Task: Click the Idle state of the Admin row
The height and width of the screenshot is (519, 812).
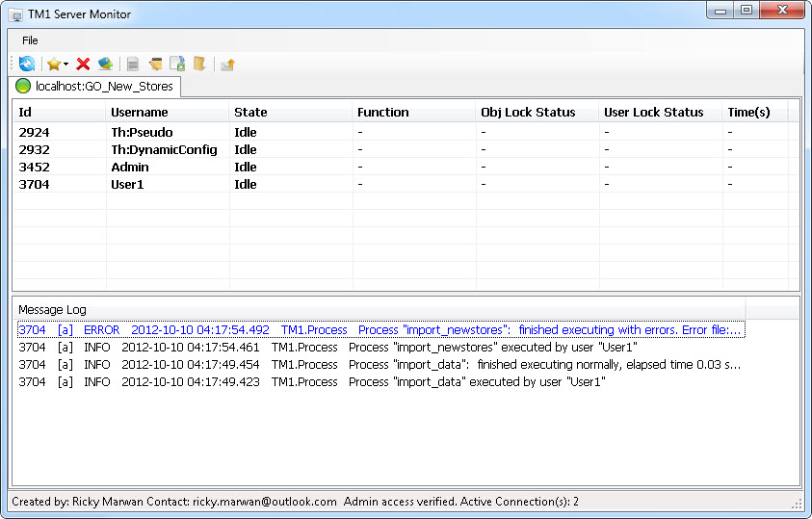Action: [246, 168]
